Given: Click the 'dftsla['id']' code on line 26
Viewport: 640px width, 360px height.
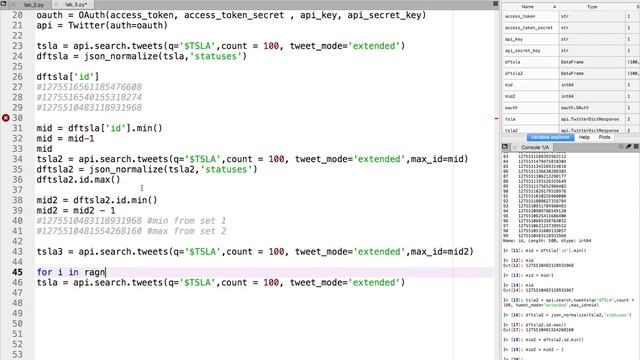Looking at the screenshot, I should point(68,77).
